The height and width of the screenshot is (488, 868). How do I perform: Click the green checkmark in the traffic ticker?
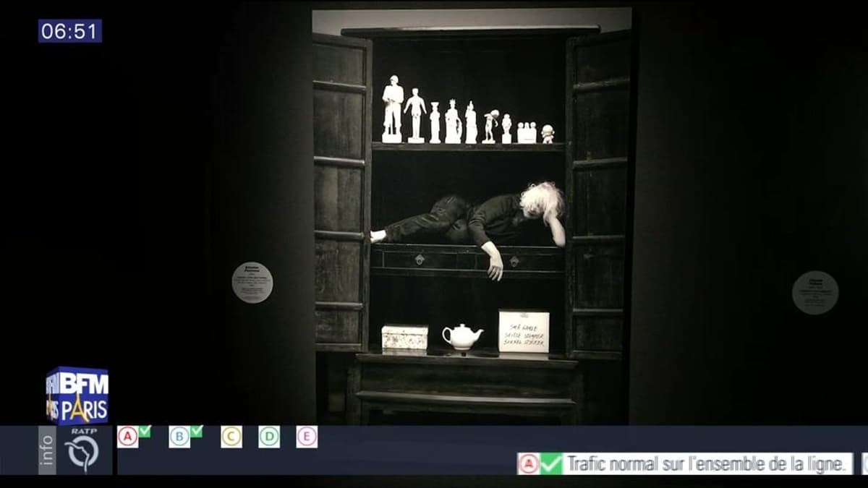[551, 463]
